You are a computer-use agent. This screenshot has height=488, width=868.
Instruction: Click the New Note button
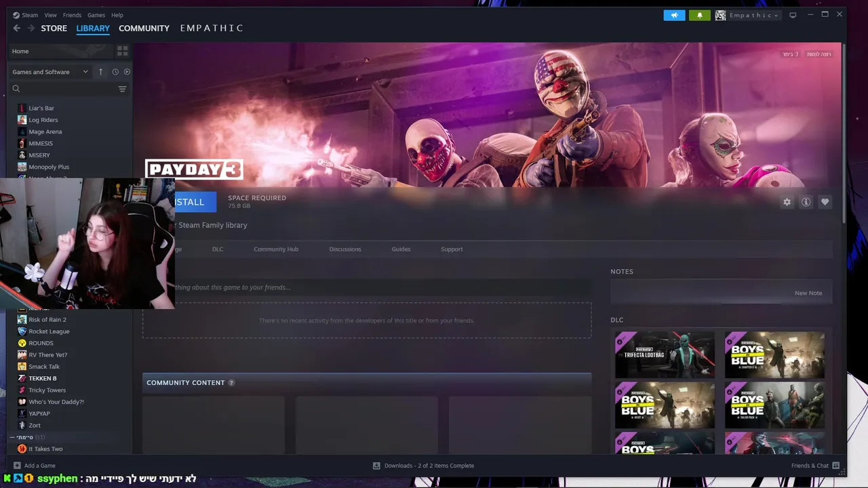point(808,293)
